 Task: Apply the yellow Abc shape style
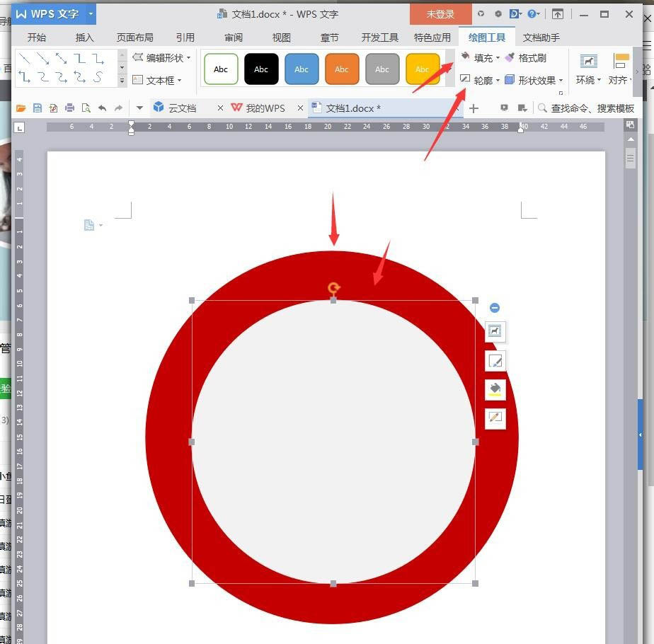(423, 69)
